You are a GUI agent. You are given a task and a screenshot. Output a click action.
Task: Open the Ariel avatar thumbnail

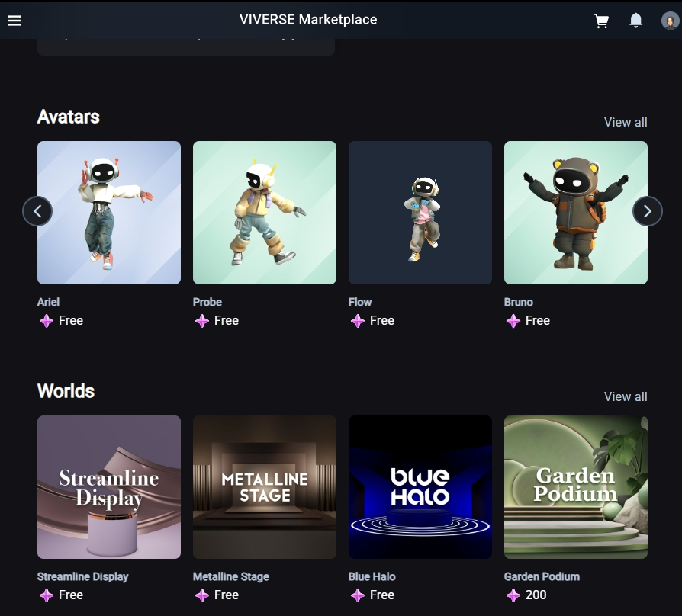click(x=109, y=213)
